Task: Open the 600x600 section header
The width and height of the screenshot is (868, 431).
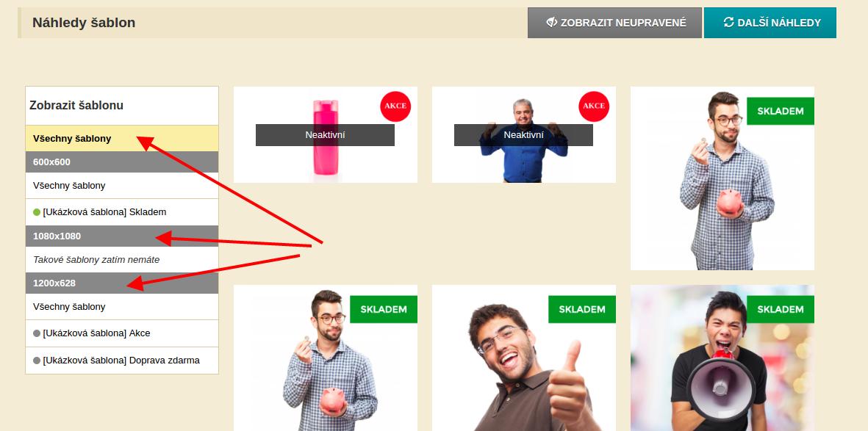Action: pos(122,162)
